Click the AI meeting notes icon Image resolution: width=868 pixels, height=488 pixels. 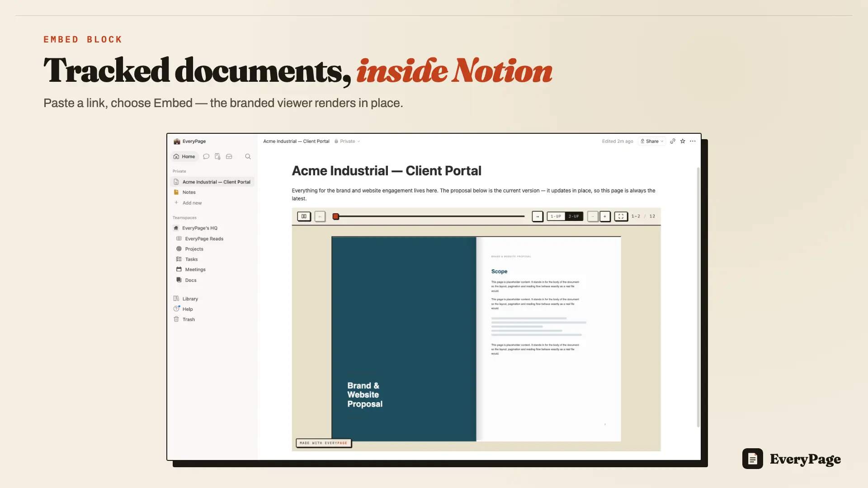[x=217, y=156]
